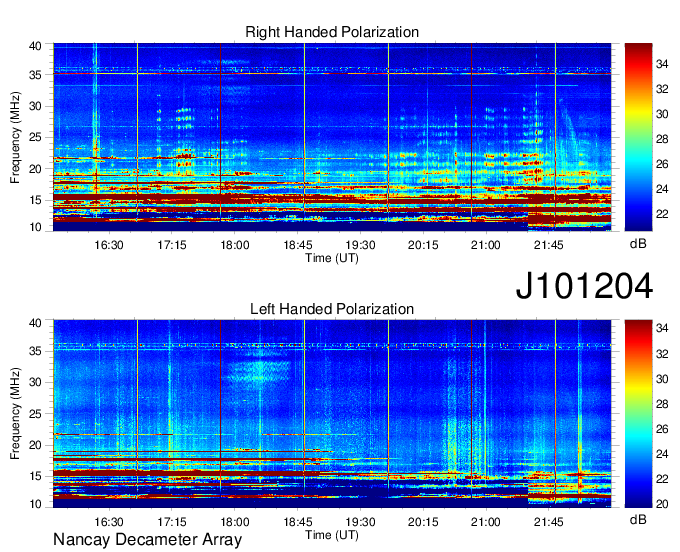The height and width of the screenshot is (552, 680).
Task: Click the "21:00" tick under Right Handed plot
Action: [x=486, y=245]
